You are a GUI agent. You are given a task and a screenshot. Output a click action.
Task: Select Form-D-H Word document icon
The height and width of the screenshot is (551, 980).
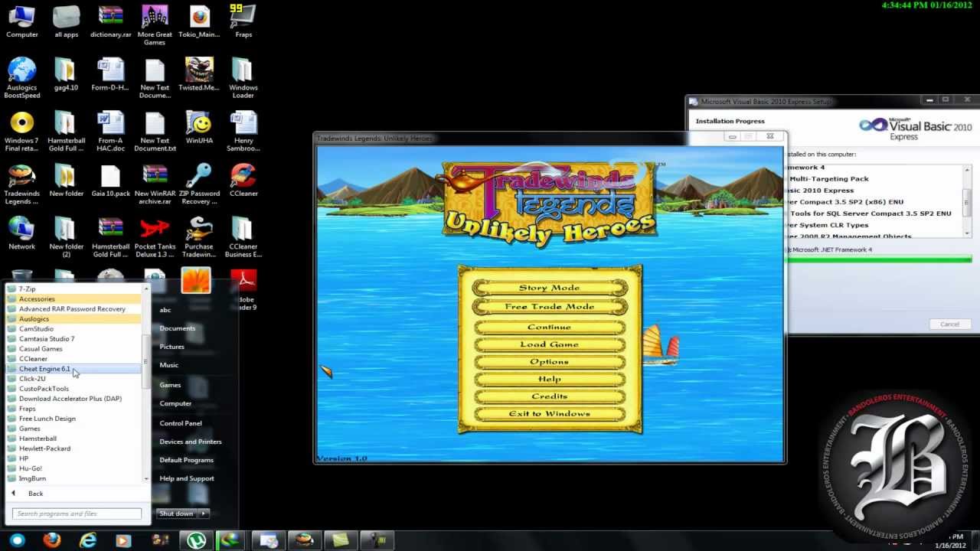click(110, 74)
